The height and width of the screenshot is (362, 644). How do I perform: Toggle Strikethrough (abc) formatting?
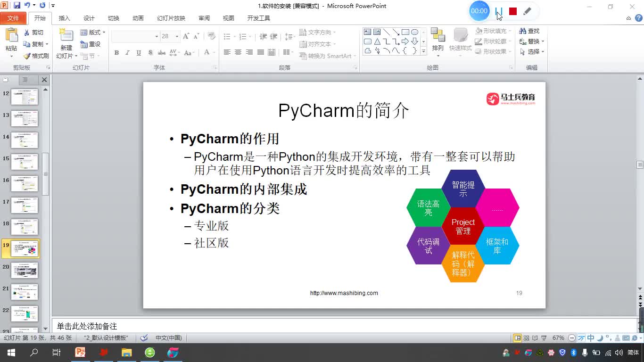coord(162,53)
